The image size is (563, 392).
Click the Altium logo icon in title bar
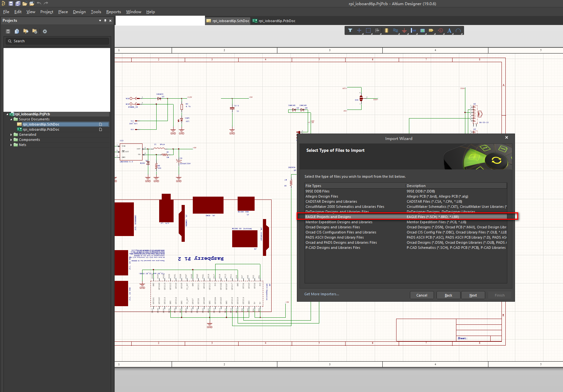tap(3, 4)
